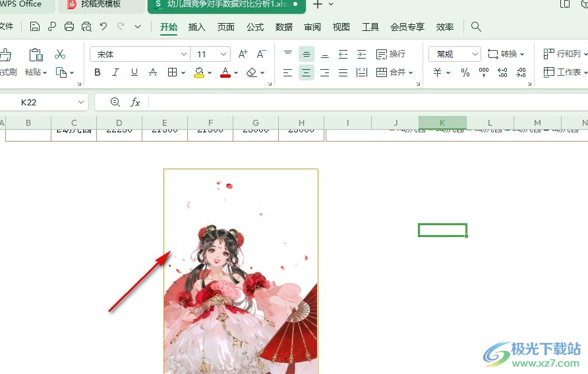Screen dimensions: 588x374
Task: Click the distributed alignment icon
Action: pyautogui.click(x=361, y=72)
